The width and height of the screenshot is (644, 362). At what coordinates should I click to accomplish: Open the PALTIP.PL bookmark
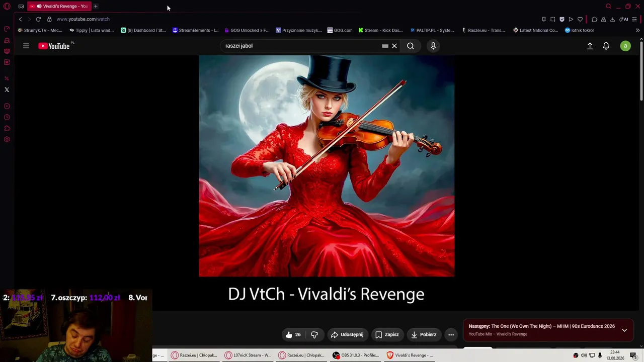[432, 30]
